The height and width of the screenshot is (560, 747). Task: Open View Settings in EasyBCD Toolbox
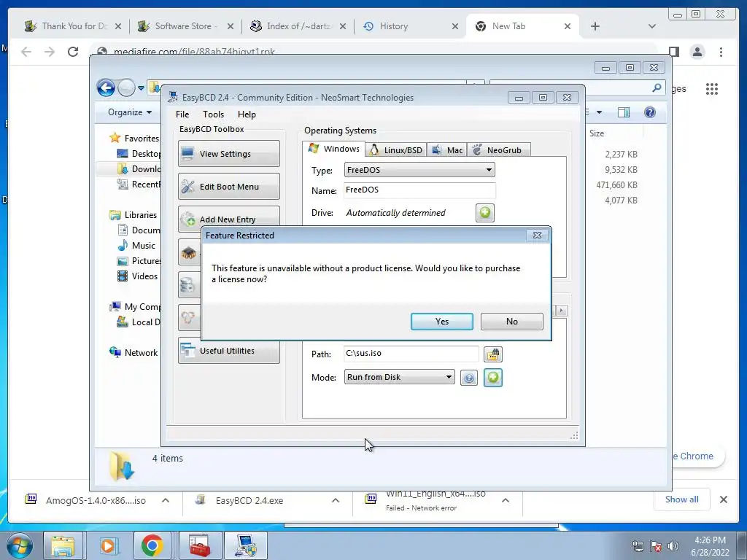228,154
